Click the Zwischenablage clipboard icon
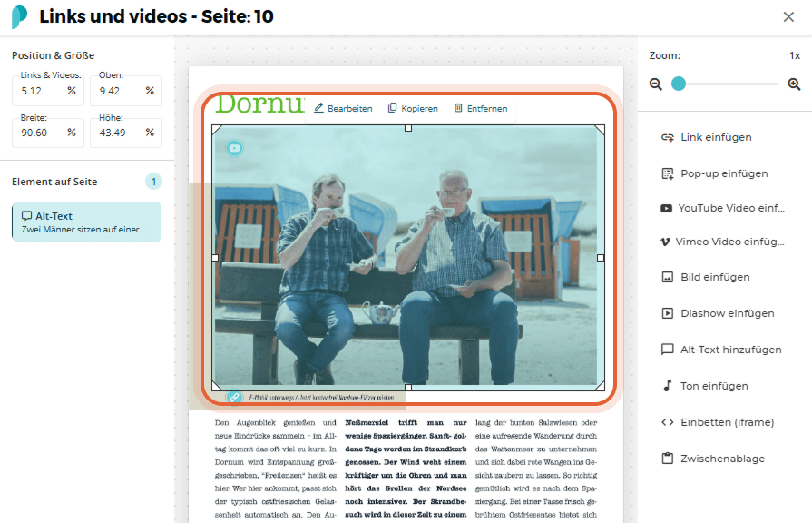Screen dimensions: 812x523 coord(668,459)
